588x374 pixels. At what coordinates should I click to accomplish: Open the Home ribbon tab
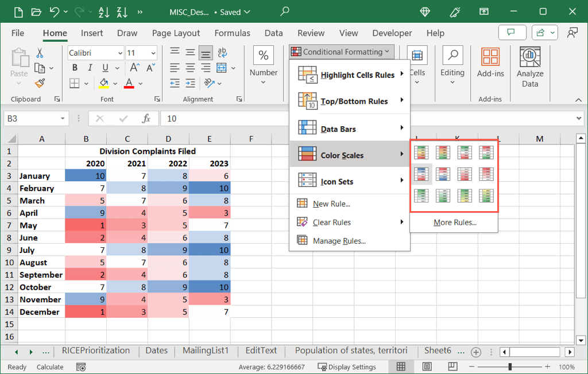[55, 33]
